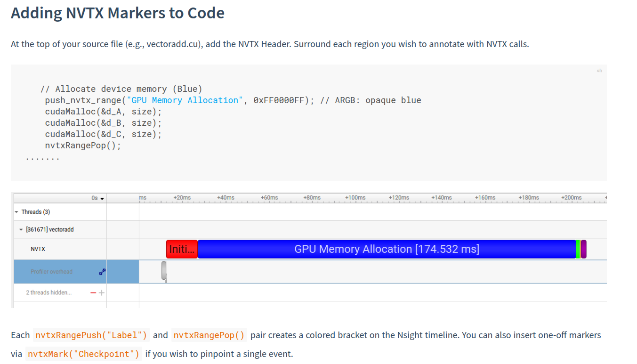The width and height of the screenshot is (637, 364).
Task: Select the red 'Initi...' NVTX range
Action: [x=182, y=249]
